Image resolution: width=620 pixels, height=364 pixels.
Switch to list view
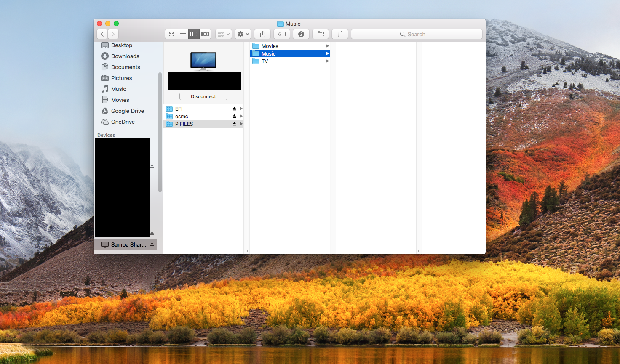coord(182,34)
